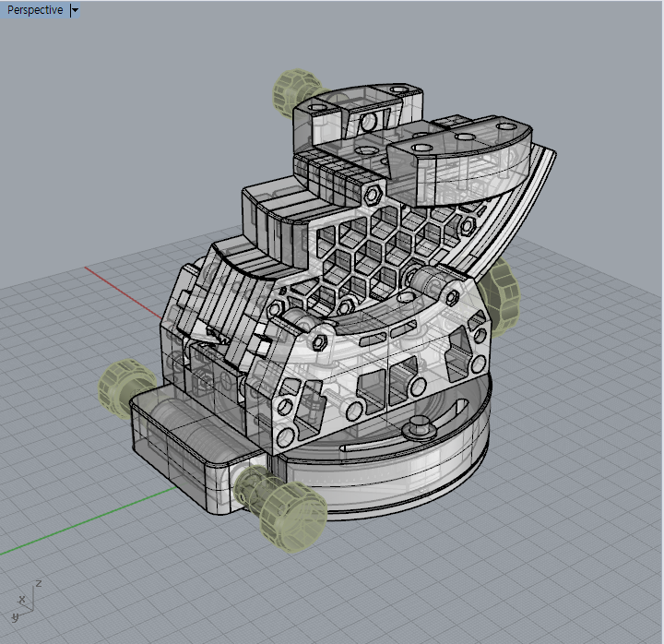This screenshot has height=644, width=664.
Task: Click the Perspective viewport title label
Action: (x=35, y=10)
